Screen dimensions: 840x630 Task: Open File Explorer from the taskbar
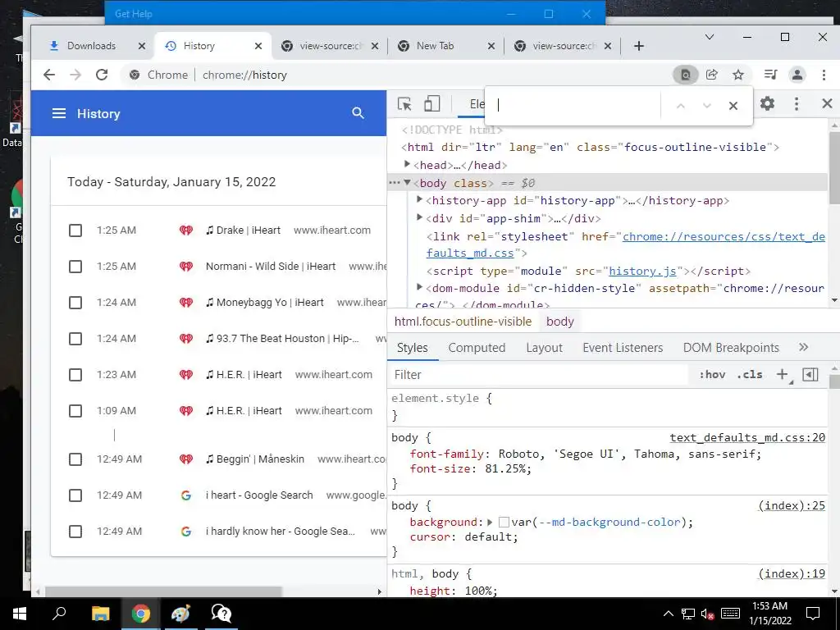pos(100,614)
